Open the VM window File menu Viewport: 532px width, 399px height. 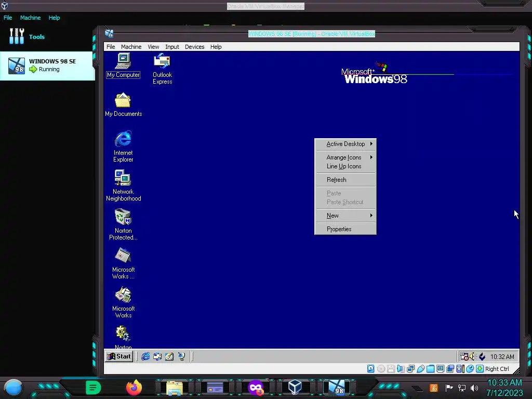click(x=111, y=47)
